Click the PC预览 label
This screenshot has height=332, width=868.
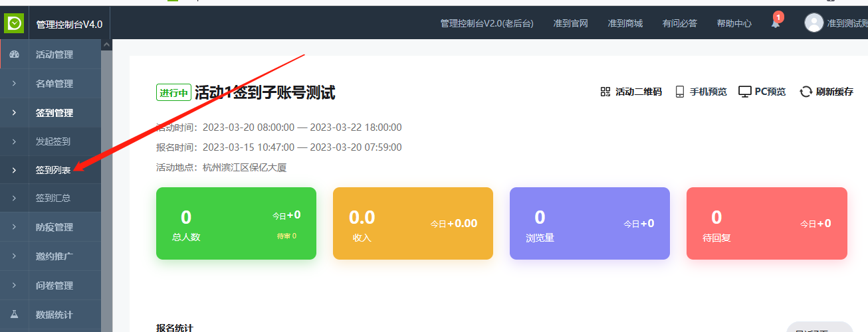(x=770, y=92)
